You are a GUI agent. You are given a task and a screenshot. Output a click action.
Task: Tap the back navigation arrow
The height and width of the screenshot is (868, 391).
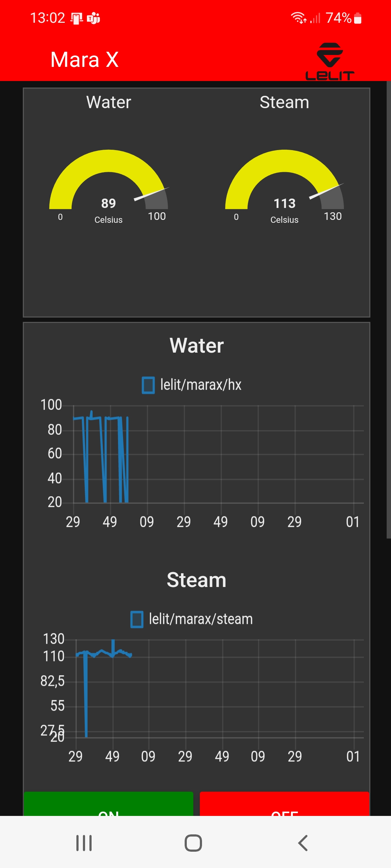[x=303, y=843]
